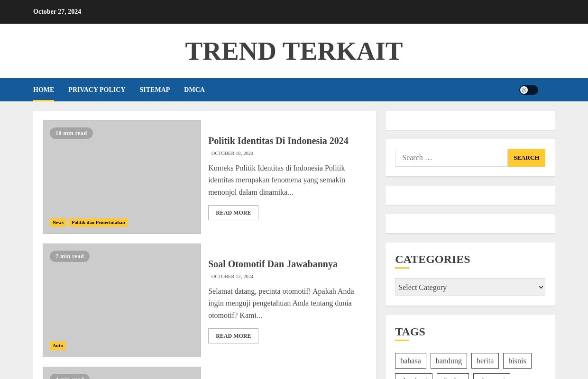Click READ MORE for Soal Otomotif article
588x379 pixels.
tap(233, 336)
